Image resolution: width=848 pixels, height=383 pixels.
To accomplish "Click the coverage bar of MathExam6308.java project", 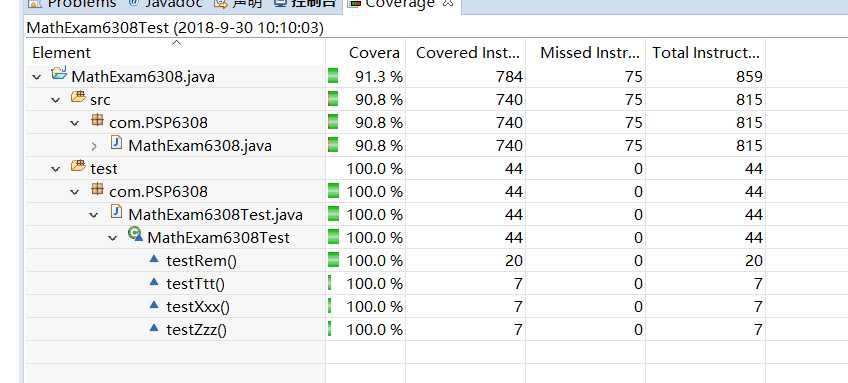I will (333, 76).
